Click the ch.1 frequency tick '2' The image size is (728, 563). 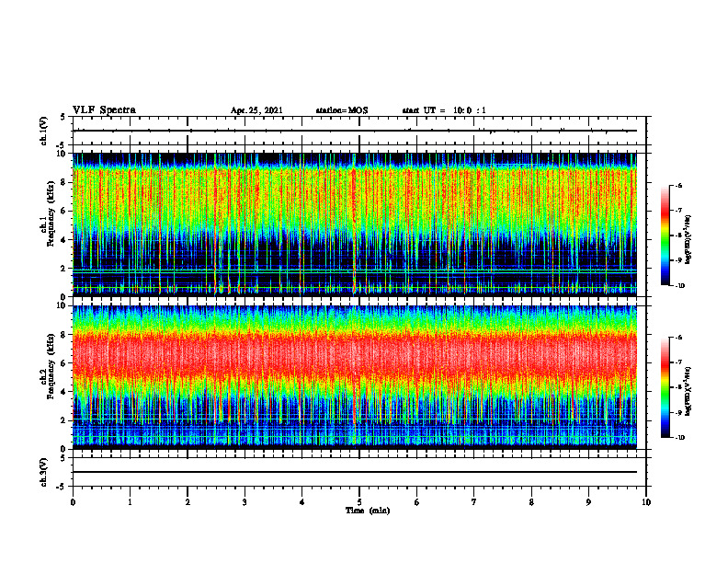(x=63, y=269)
